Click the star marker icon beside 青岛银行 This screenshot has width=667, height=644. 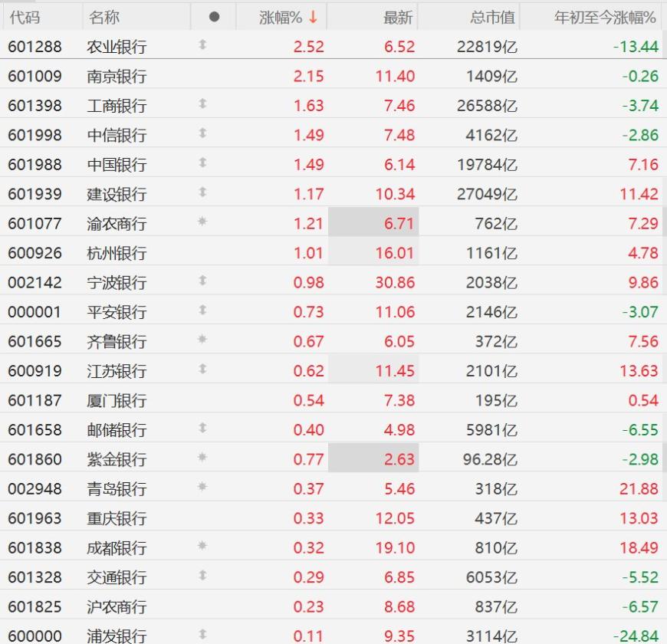coord(202,486)
